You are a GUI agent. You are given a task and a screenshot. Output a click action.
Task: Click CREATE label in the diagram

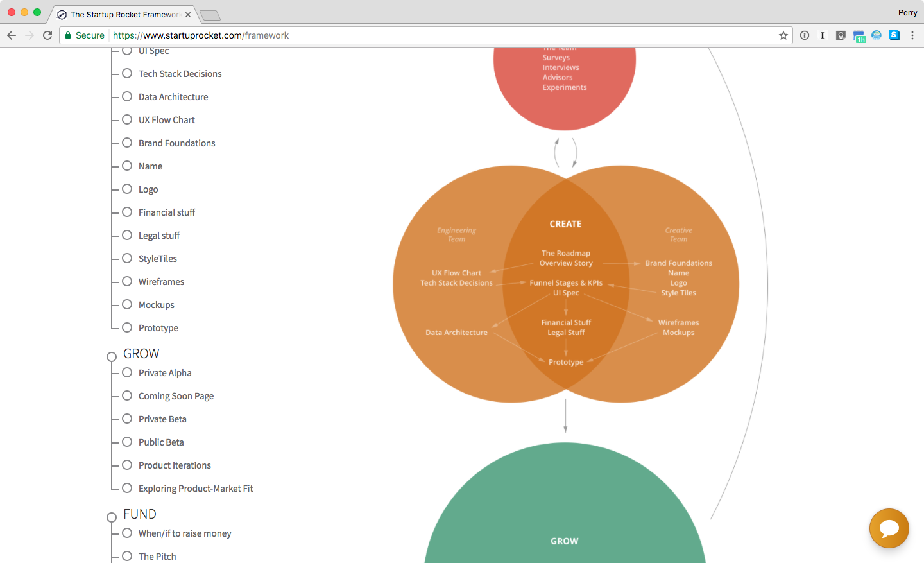click(x=565, y=224)
